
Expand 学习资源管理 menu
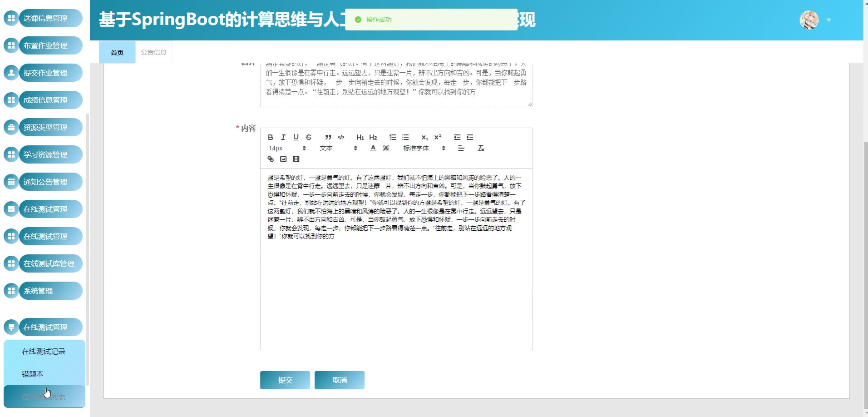tap(51, 154)
